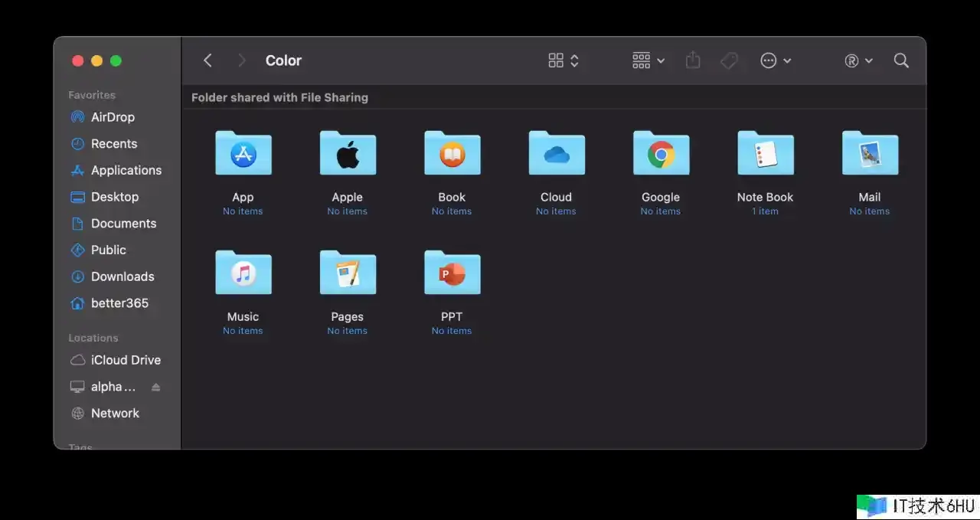Select Network in the sidebar

tap(115, 413)
